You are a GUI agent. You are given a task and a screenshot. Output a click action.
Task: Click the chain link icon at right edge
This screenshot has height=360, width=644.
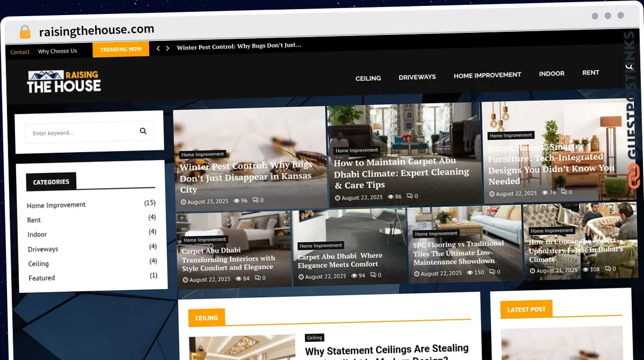click(634, 176)
